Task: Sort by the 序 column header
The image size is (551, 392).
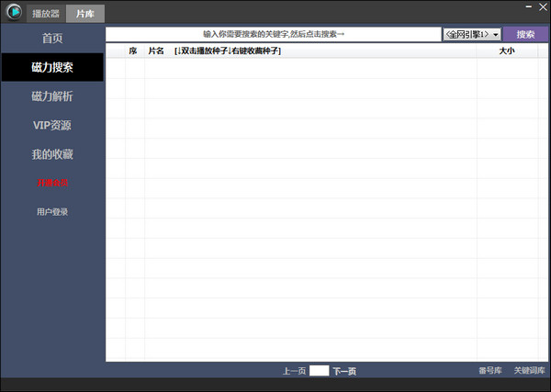Action: pos(133,51)
